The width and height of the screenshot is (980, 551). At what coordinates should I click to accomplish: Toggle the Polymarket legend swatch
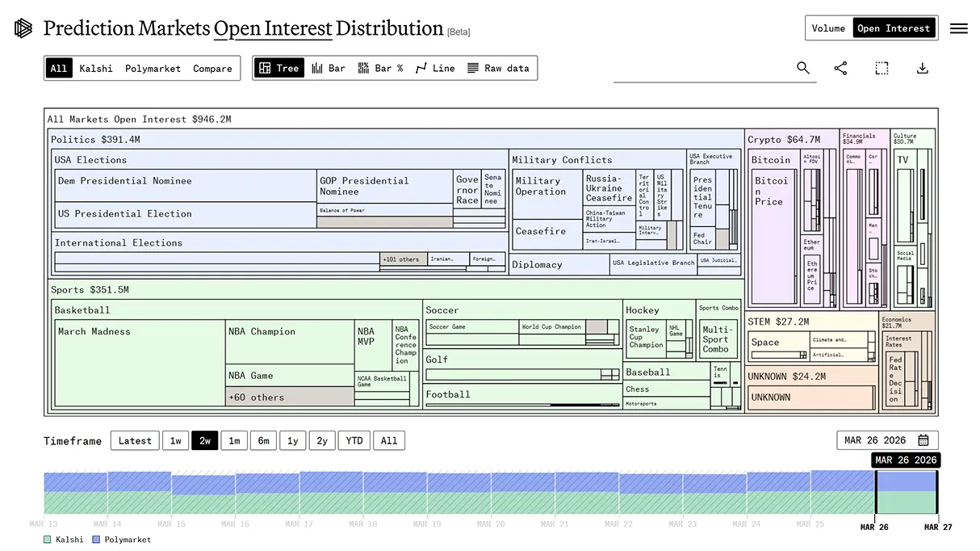tap(96, 539)
